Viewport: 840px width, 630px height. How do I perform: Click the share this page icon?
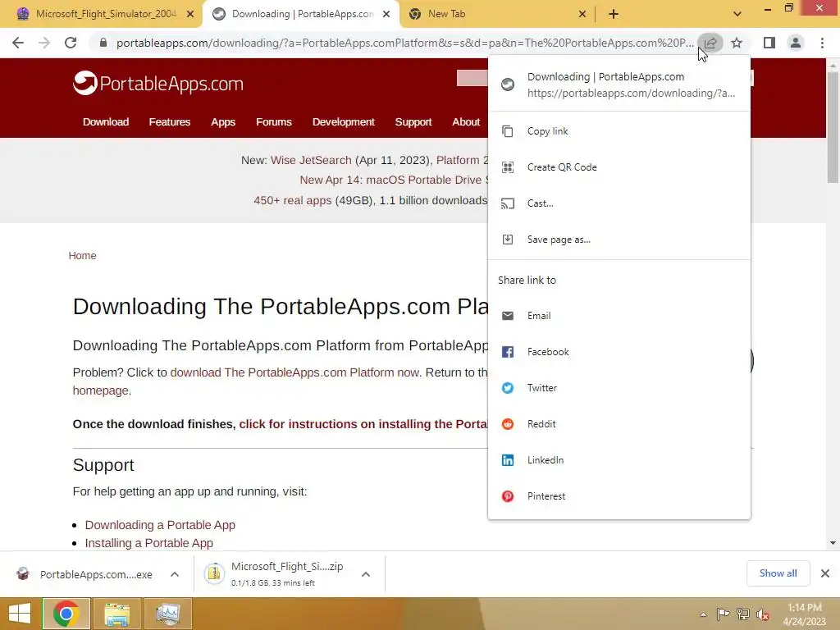click(710, 43)
